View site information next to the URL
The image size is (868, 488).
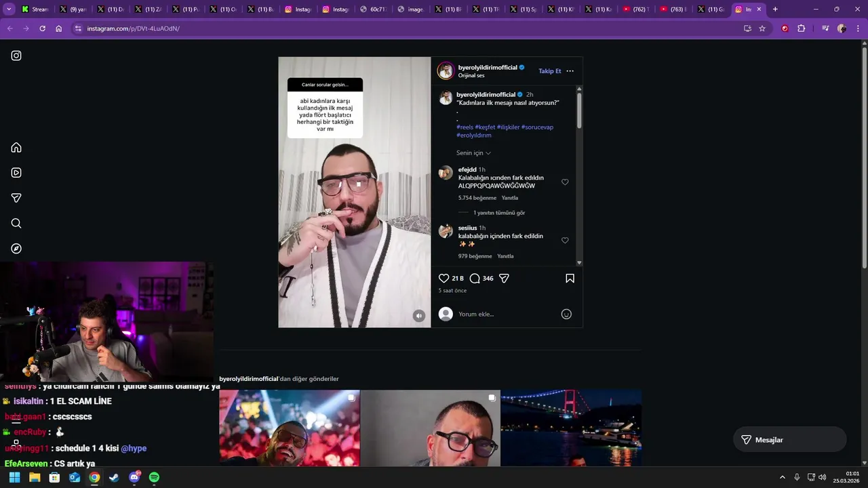(x=78, y=28)
